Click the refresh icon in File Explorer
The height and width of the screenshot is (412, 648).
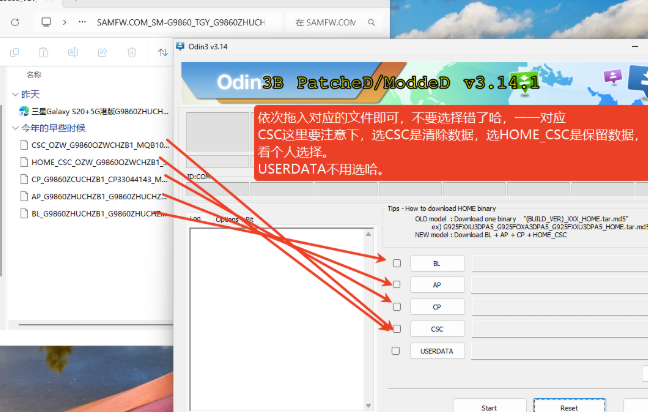15,22
